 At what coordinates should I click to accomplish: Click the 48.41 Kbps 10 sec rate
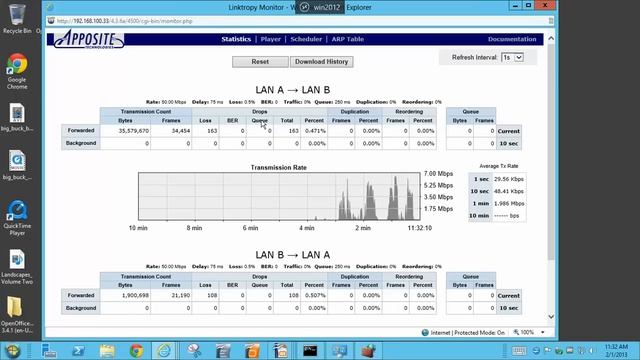509,191
